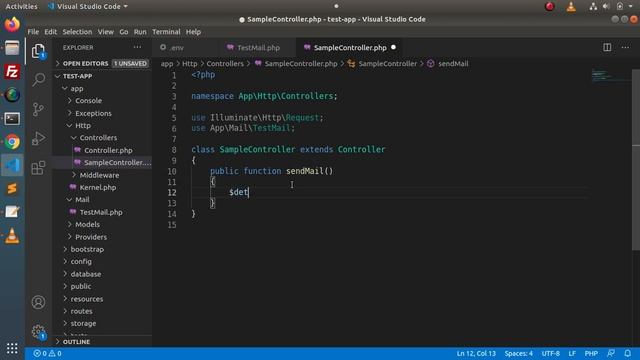
Task: Open the Extensions view
Action: (38, 168)
